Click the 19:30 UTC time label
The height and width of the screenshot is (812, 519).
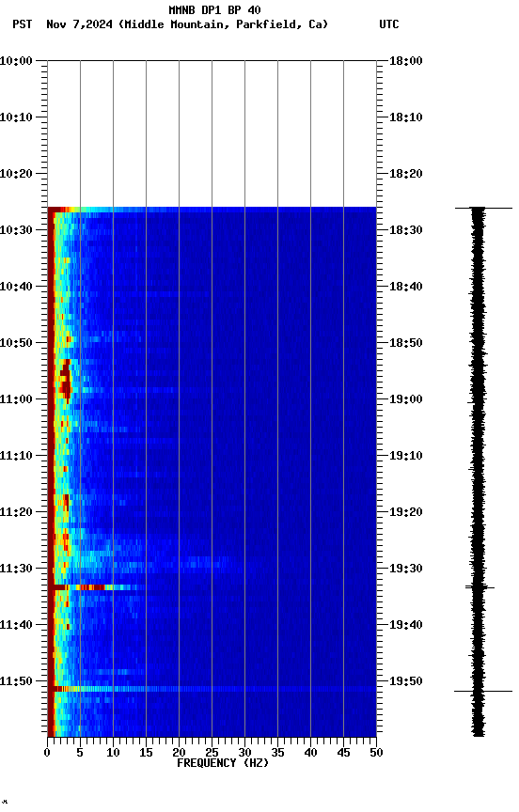406,569
